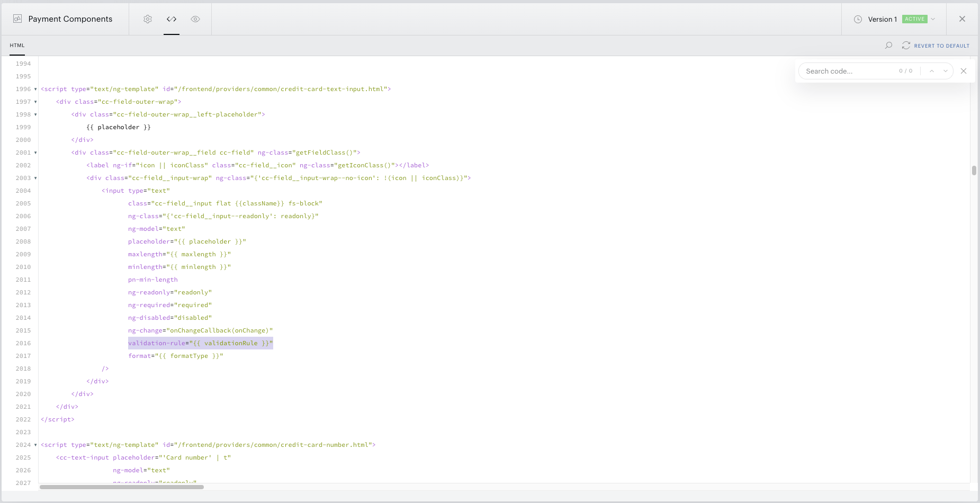Click the search magnifier icon in toolbar
Viewport: 980px width, 503px height.
pos(889,46)
